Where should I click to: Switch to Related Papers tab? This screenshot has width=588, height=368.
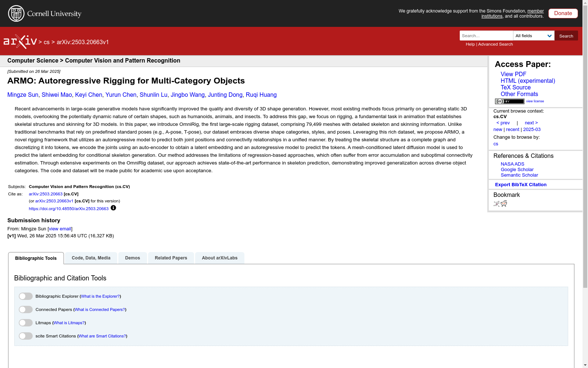click(x=171, y=258)
